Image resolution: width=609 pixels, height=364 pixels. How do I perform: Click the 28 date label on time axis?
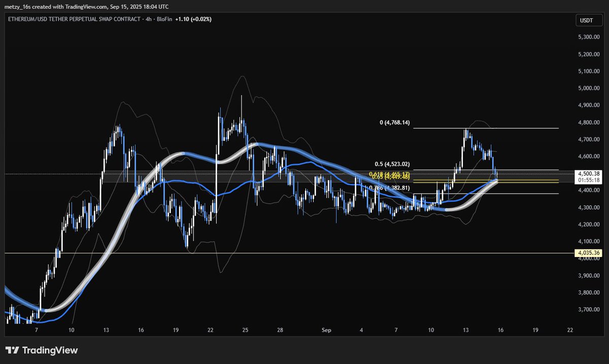point(280,330)
